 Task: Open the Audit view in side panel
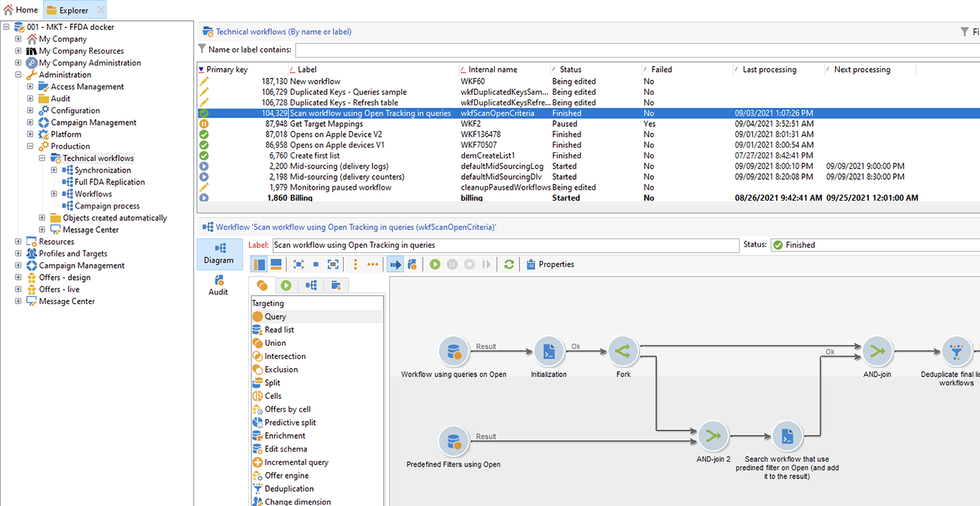pyautogui.click(x=218, y=285)
